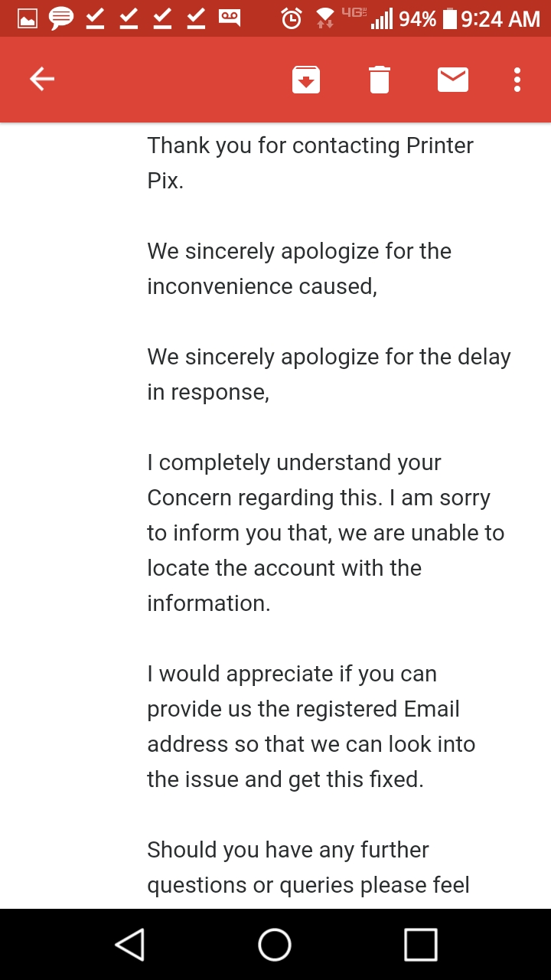Tap the 'unable to locate the account' paragraph

326,533
